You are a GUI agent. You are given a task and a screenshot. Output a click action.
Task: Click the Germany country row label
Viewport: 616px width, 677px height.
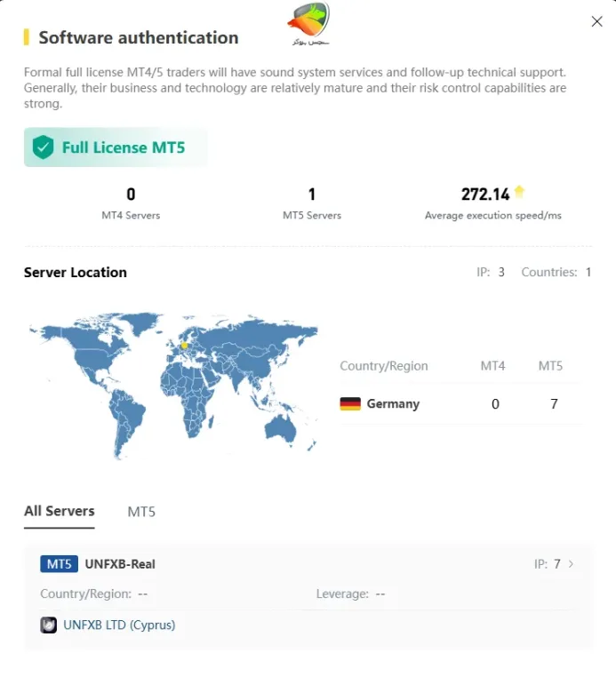(393, 403)
